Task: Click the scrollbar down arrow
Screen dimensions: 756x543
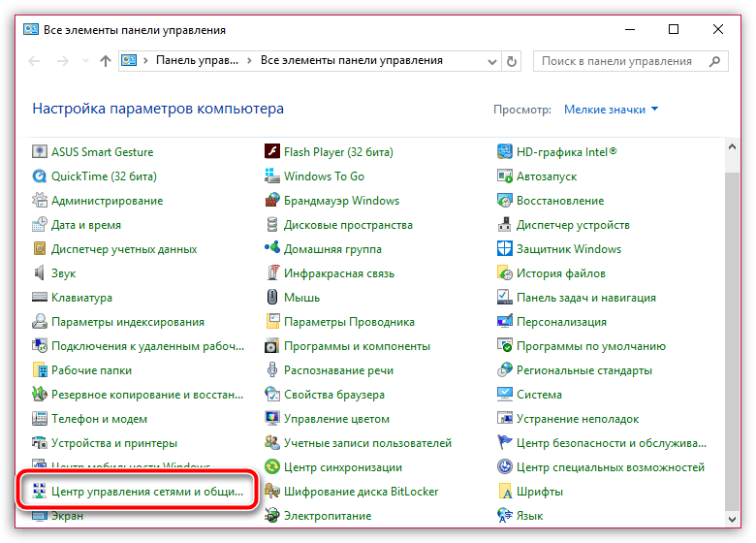Action: pyautogui.click(x=732, y=520)
